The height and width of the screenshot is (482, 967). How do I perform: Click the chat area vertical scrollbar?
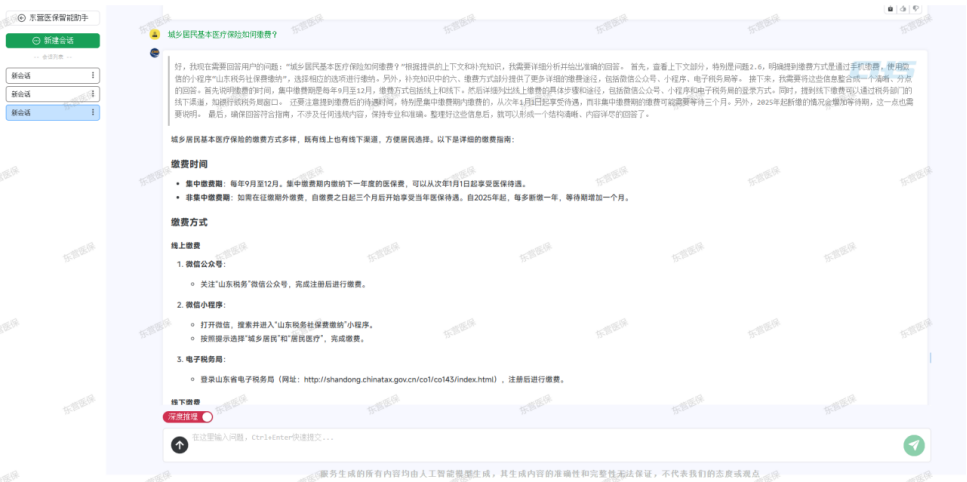point(931,357)
